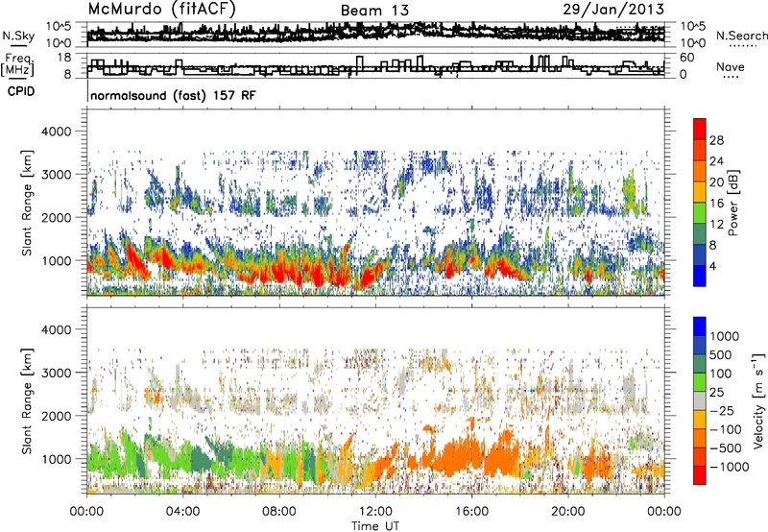Click the 18 tick on frequency axis
Screen dimensions: 768x532
[x=63, y=58]
